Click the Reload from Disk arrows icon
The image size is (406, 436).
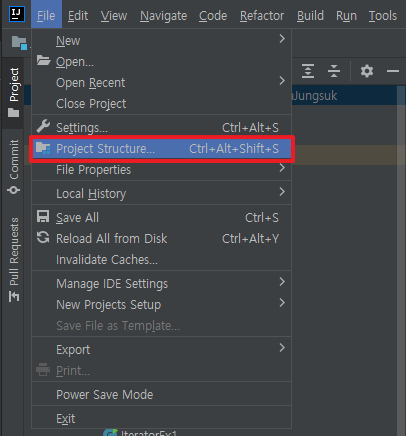click(x=43, y=238)
